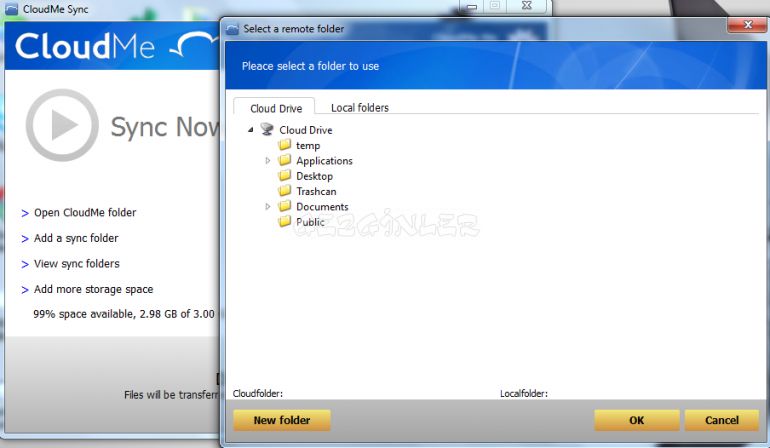Click the Please select a folder to use heading

pos(310,66)
